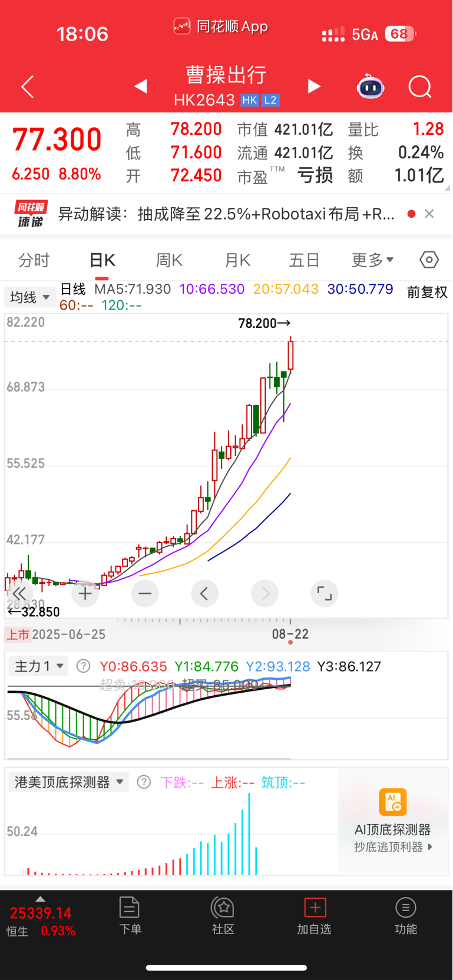Tap the back arrow in header

pos(27,87)
